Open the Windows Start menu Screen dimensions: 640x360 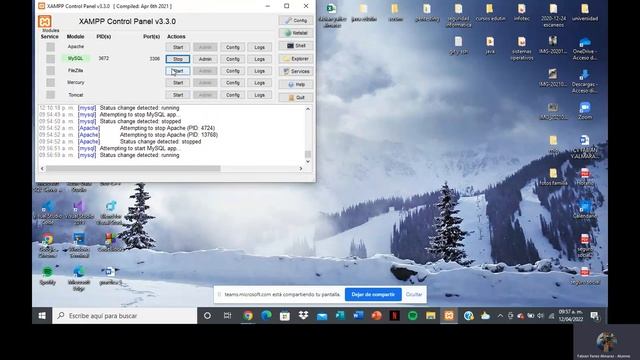click(42, 316)
